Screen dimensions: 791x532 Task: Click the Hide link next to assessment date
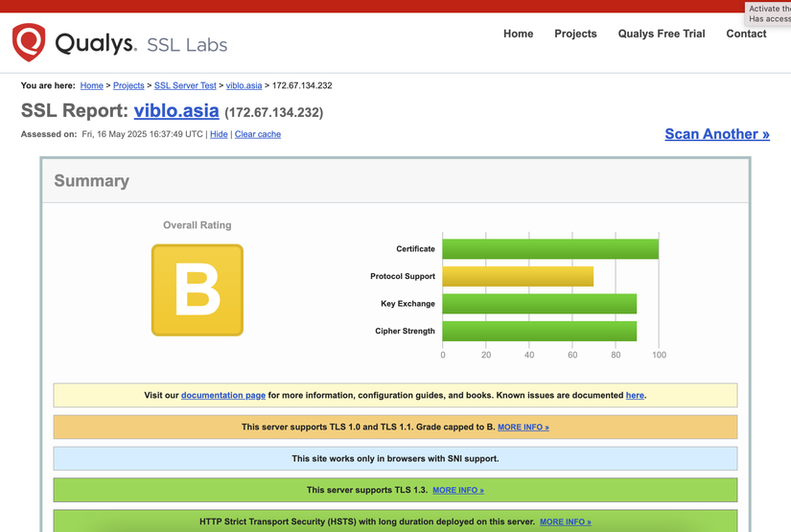[219, 134]
